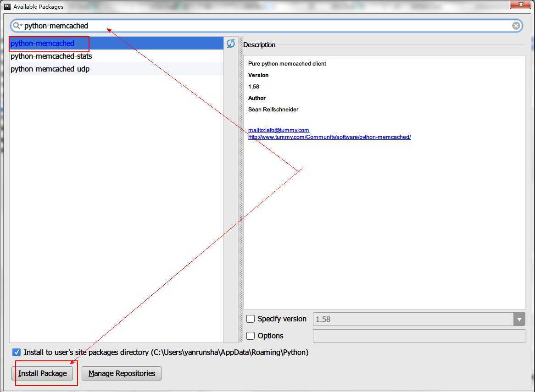Open the tummy.com python-memcached URL
This screenshot has height=392, width=535.
tap(329, 137)
